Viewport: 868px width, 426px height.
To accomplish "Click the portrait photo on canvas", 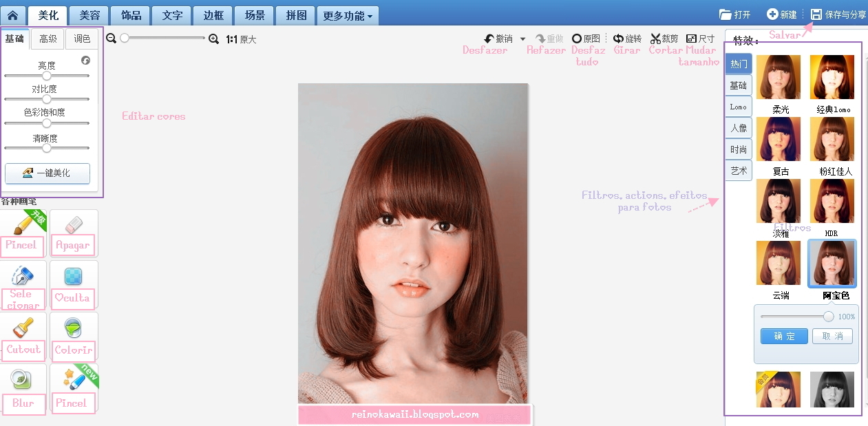I will 413,244.
